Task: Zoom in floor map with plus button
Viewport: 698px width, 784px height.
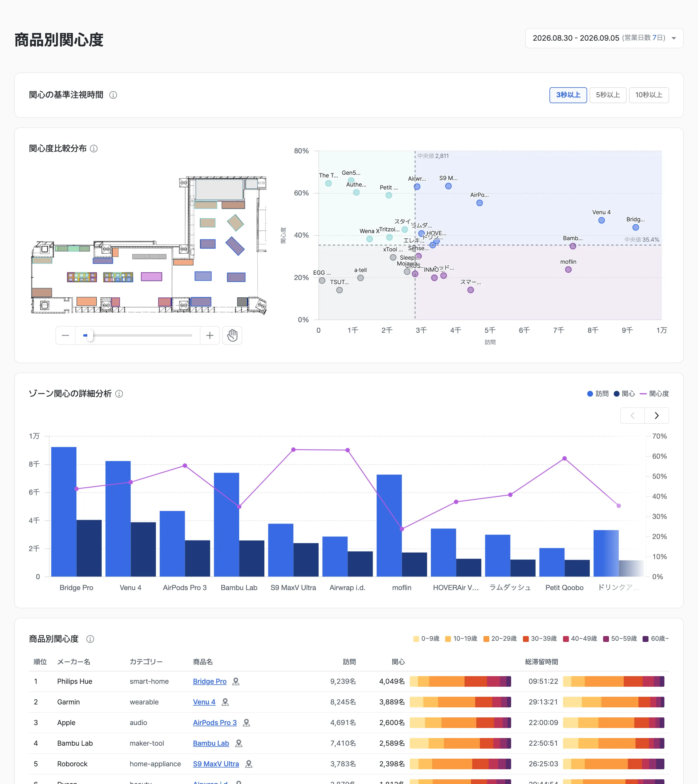Action: [x=210, y=336]
